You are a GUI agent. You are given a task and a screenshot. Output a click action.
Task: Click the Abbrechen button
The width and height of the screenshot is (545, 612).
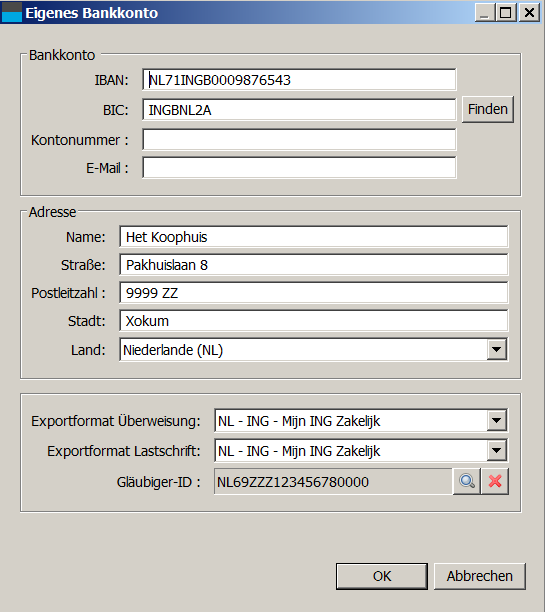(480, 576)
